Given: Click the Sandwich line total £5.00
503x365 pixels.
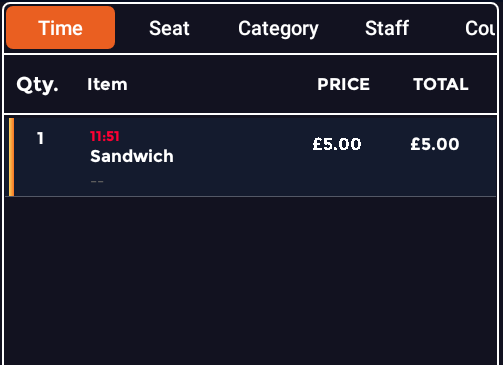Looking at the screenshot, I should [x=435, y=144].
